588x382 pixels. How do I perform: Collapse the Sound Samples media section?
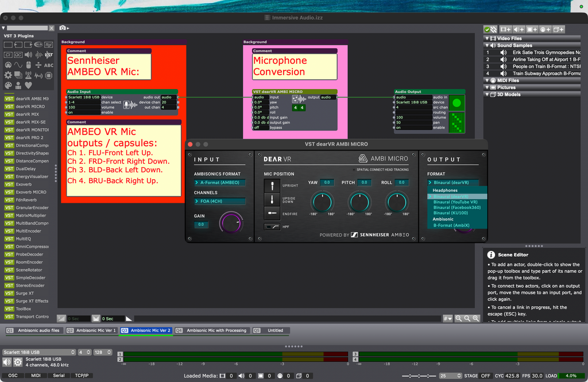[x=487, y=45]
